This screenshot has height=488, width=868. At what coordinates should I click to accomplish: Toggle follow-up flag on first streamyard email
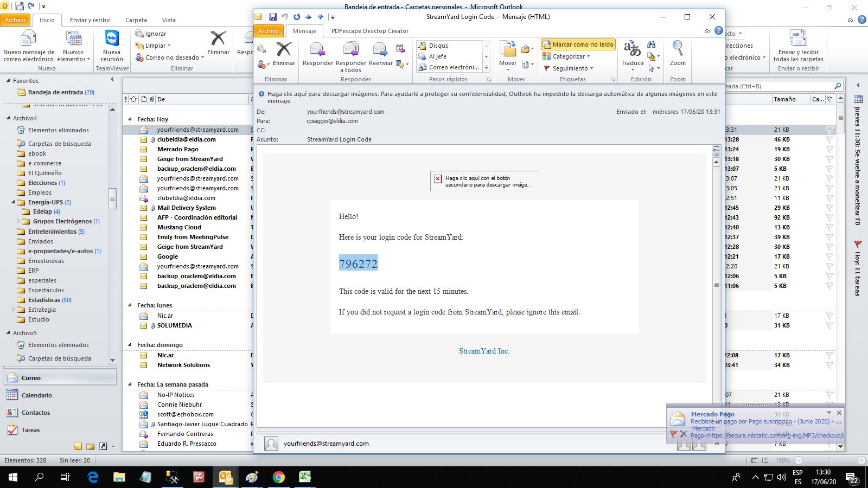tap(829, 130)
